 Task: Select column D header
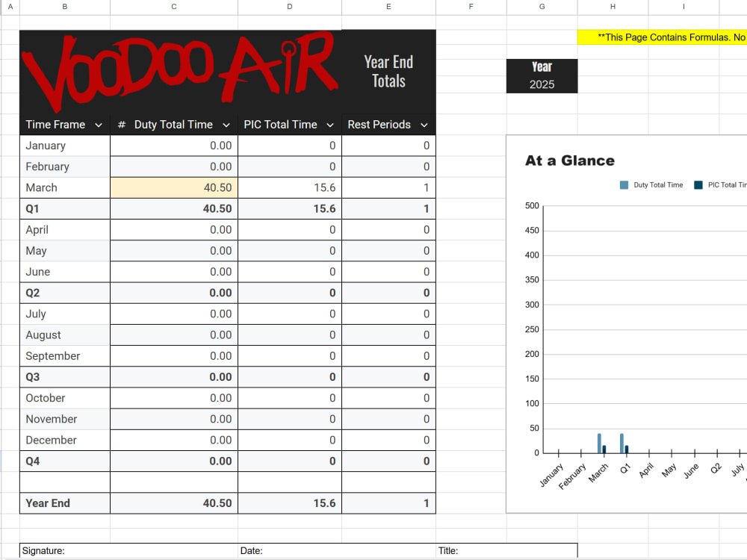click(x=290, y=7)
